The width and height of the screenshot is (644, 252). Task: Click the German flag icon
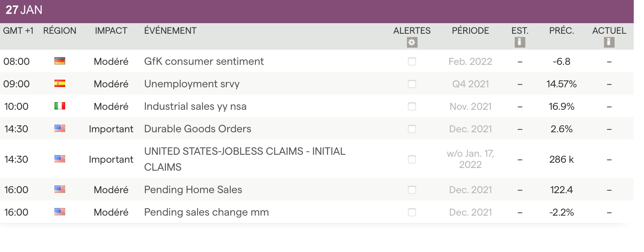pyautogui.click(x=60, y=61)
